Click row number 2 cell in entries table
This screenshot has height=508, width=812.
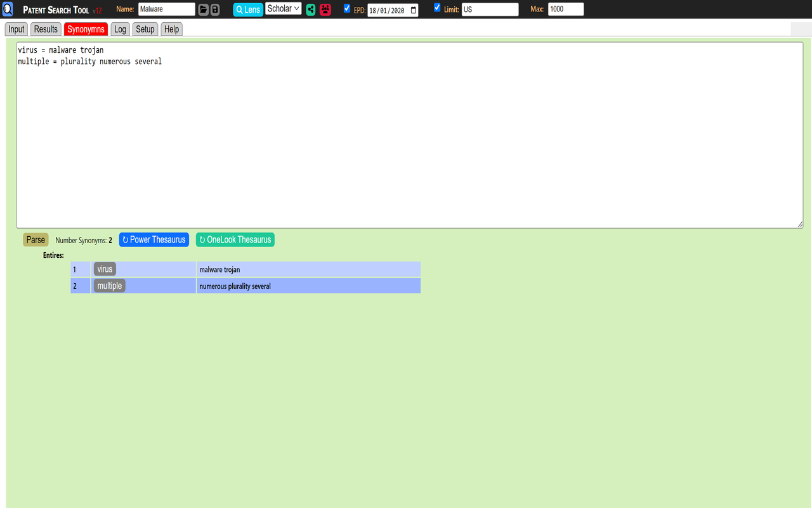click(81, 286)
